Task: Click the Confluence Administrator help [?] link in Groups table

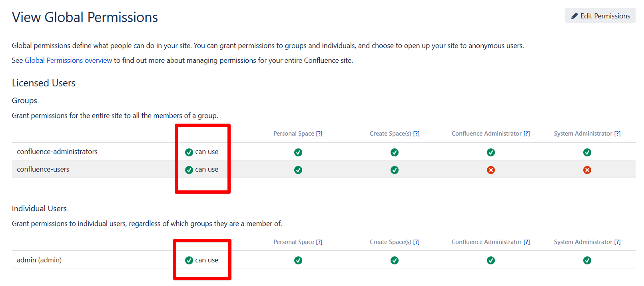Action: [x=526, y=134]
